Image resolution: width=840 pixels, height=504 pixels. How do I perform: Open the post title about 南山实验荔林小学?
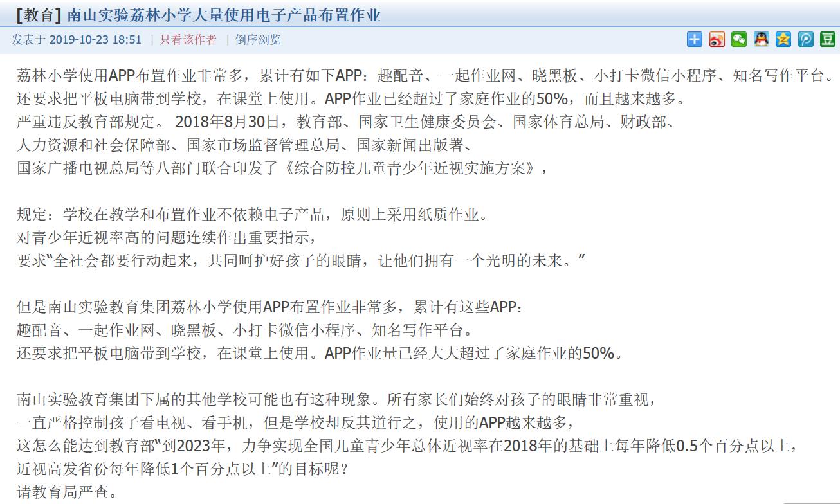pos(224,15)
